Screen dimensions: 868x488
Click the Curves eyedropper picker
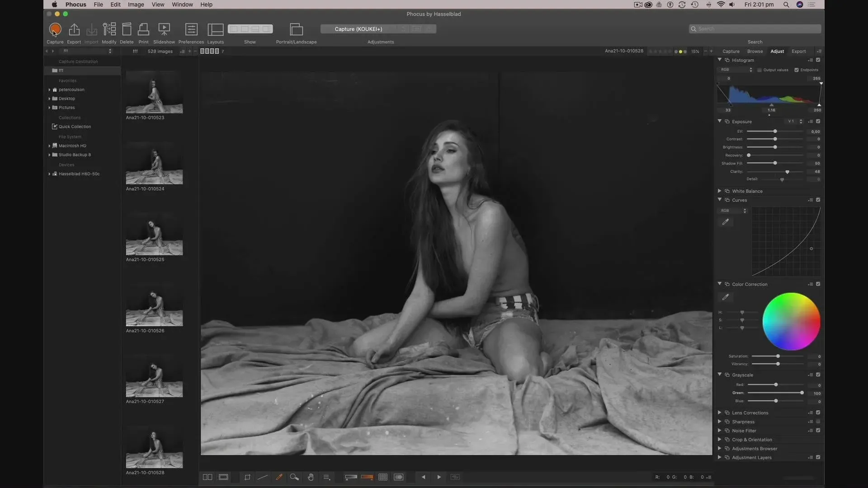(x=726, y=222)
